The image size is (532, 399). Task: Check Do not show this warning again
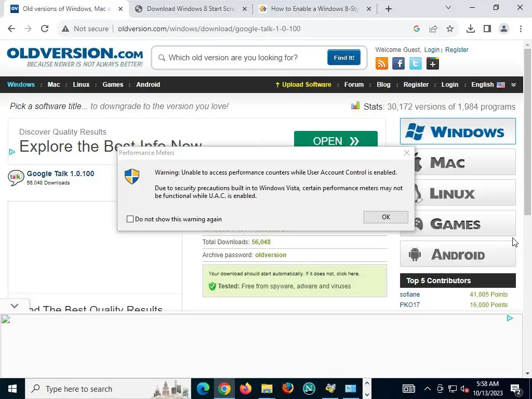coord(130,219)
